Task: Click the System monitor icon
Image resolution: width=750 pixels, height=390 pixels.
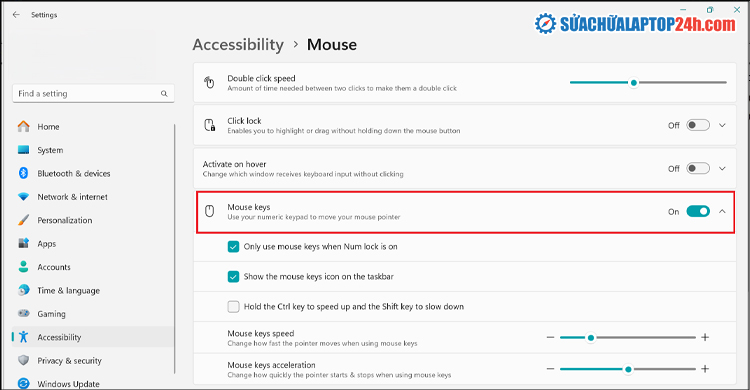Action: (23, 150)
